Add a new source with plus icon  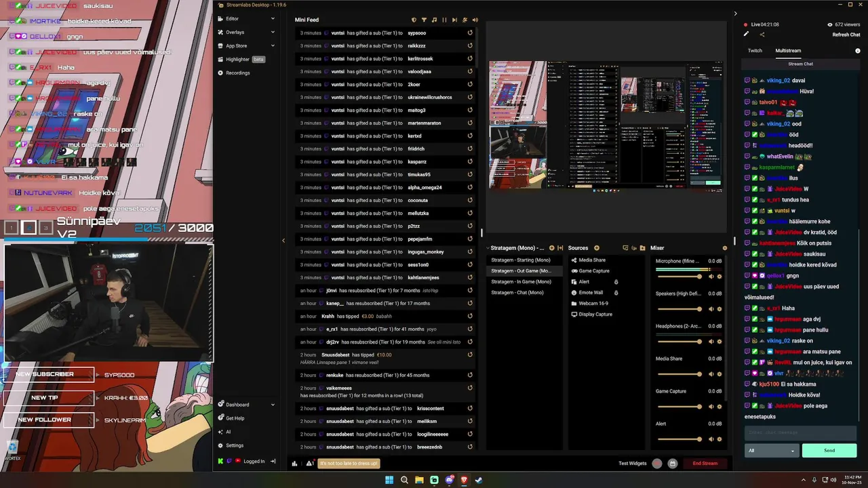pos(597,248)
